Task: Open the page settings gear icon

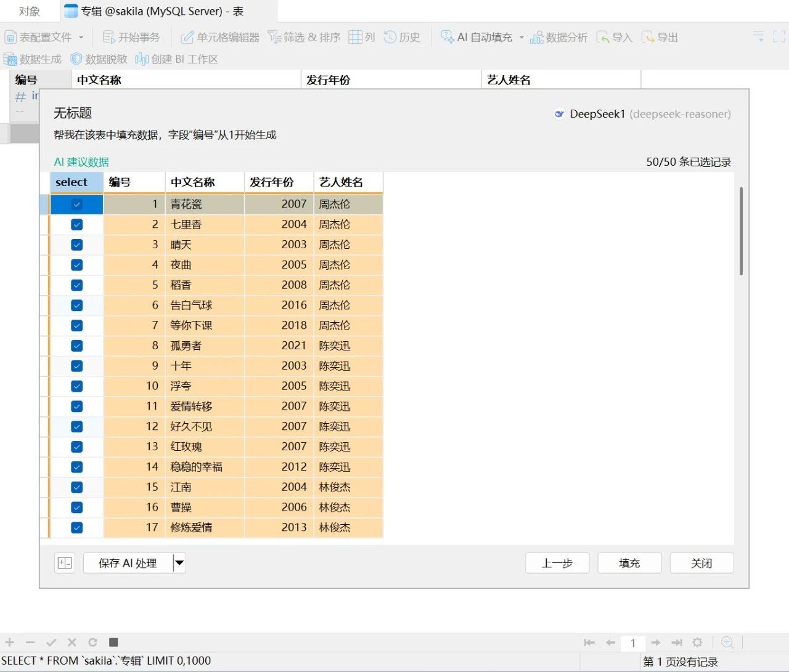Action: pyautogui.click(x=698, y=642)
